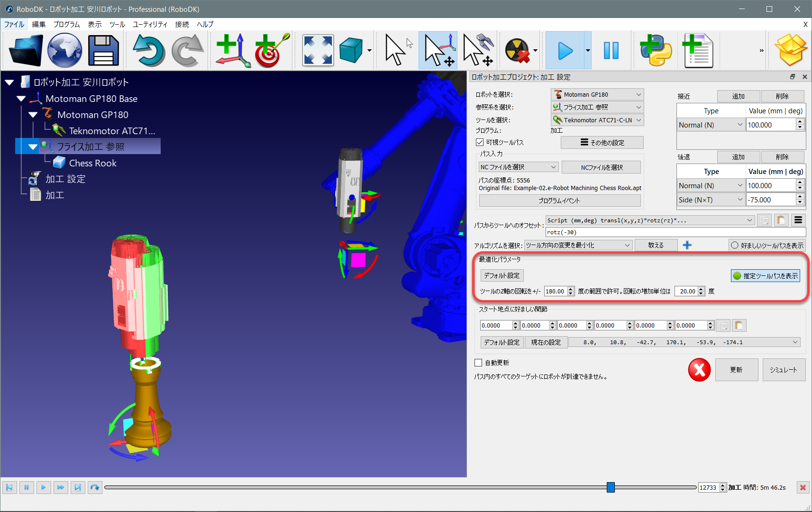Pause simulation with the toolbar pause icon
The width and height of the screenshot is (812, 512).
pos(611,50)
